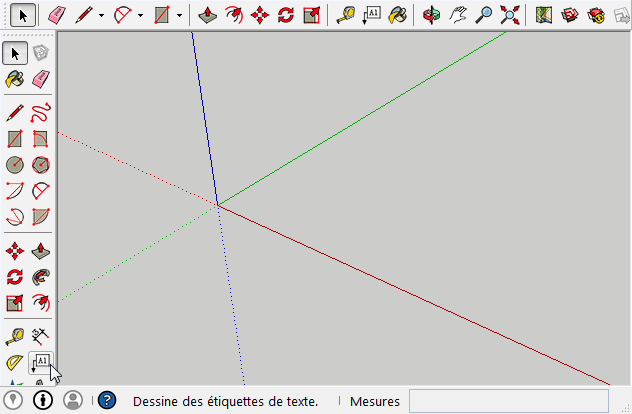This screenshot has width=632, height=414.
Task: Choose the Polygon tool
Action: pos(41,164)
